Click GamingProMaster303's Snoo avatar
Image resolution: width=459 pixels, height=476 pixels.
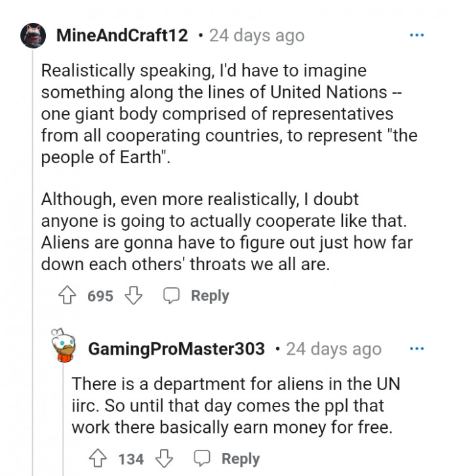pyautogui.click(x=64, y=346)
